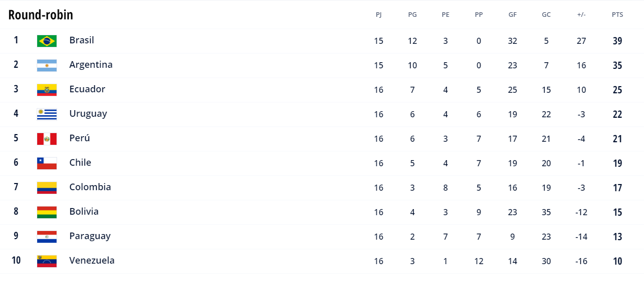
Task: Click the Chile flag icon
Action: point(47,163)
